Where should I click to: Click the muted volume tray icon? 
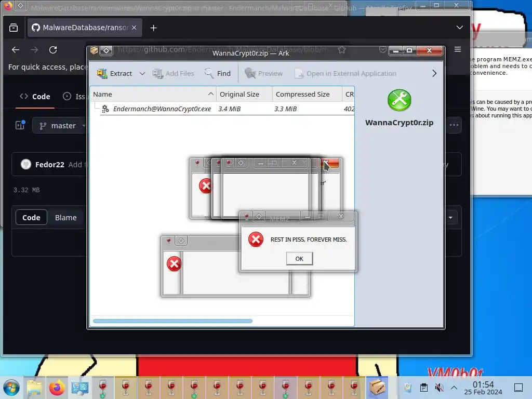click(x=439, y=388)
